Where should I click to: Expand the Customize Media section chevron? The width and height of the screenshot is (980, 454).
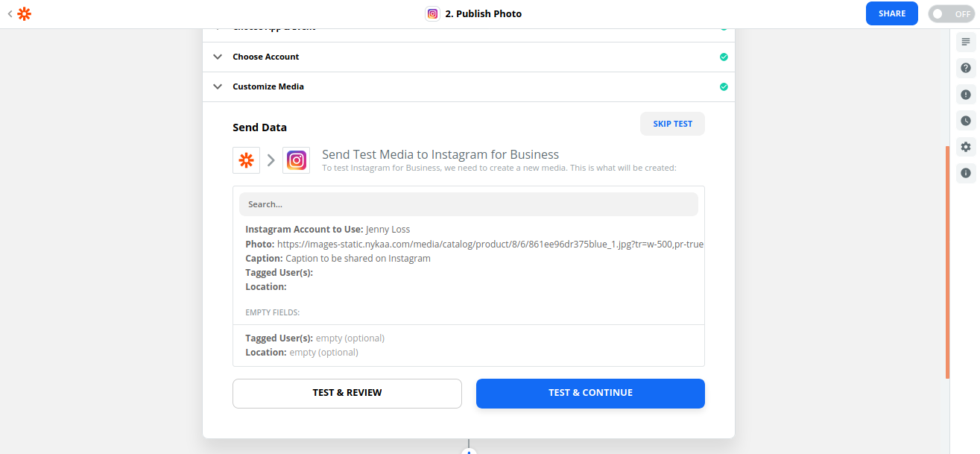tap(218, 86)
